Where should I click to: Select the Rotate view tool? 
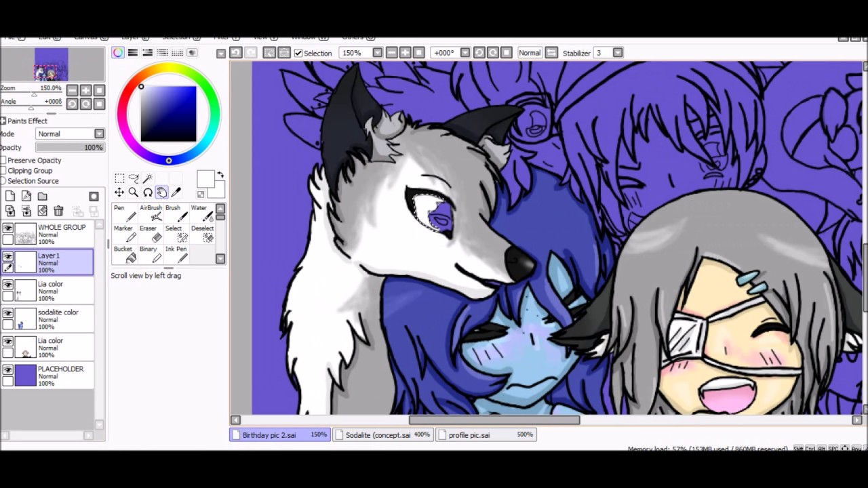click(147, 192)
